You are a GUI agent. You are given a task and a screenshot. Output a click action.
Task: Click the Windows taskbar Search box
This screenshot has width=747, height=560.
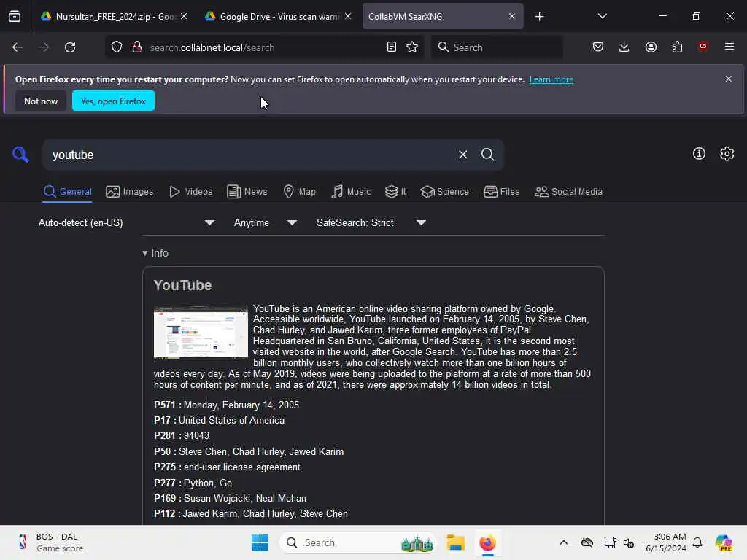(x=357, y=542)
